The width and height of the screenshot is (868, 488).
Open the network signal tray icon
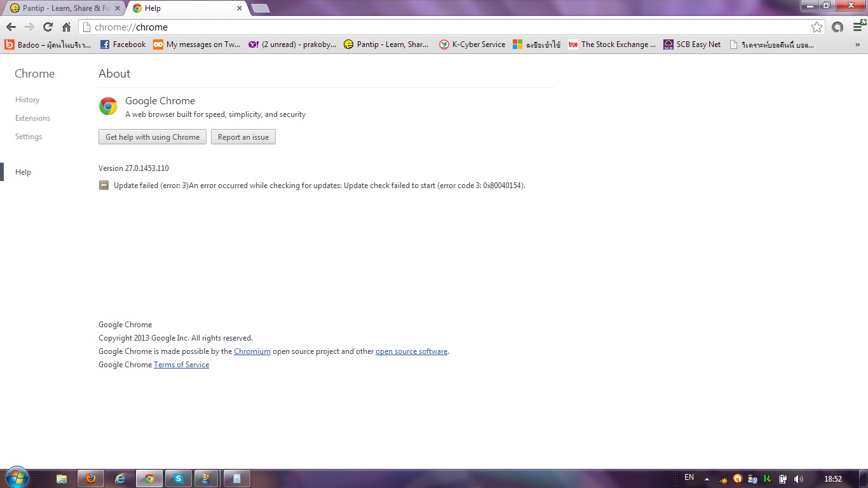[722, 479]
